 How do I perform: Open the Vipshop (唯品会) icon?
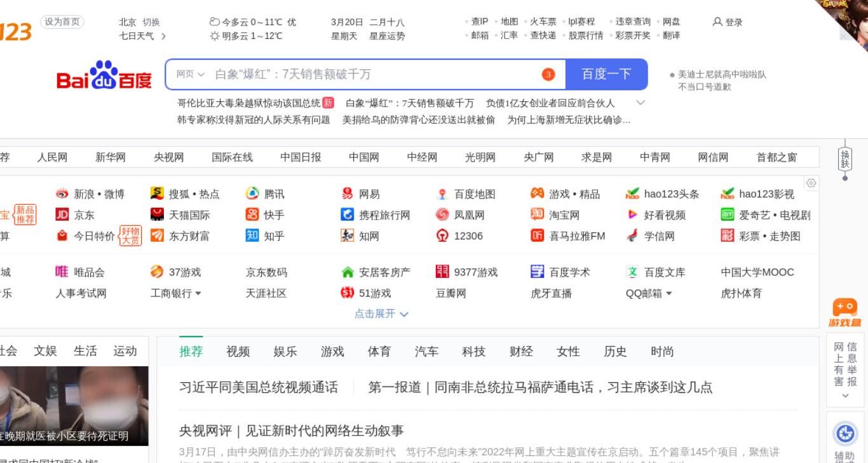pyautogui.click(x=62, y=272)
